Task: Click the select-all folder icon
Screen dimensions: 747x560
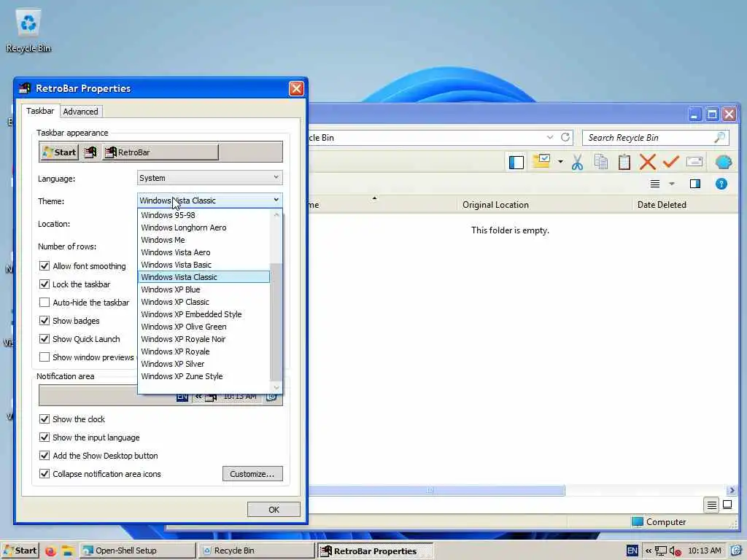Action: (541, 161)
